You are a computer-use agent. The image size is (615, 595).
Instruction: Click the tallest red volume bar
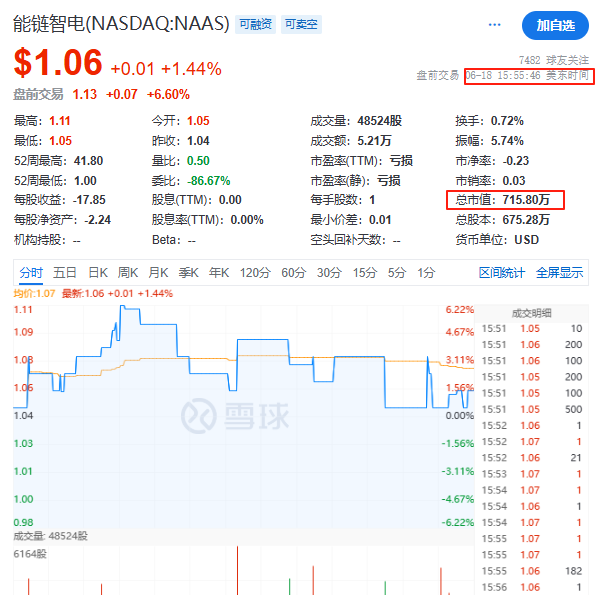[237, 570]
